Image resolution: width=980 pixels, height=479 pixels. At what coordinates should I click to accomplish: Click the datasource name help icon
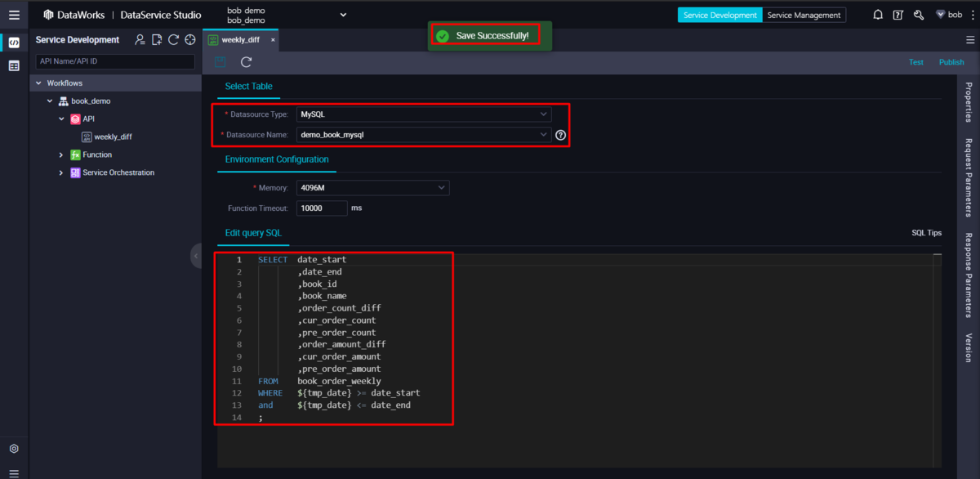tap(560, 135)
